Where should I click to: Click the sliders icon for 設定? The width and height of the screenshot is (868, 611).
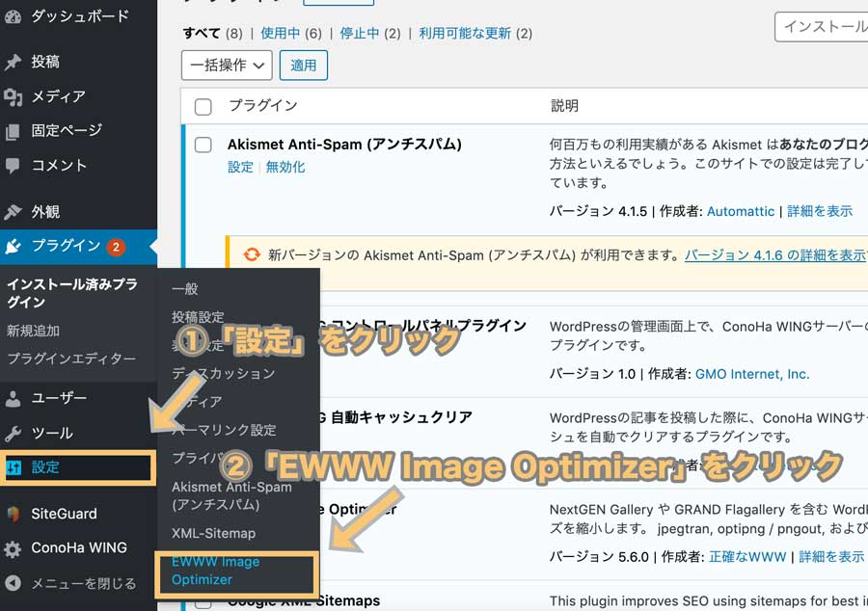click(14, 467)
